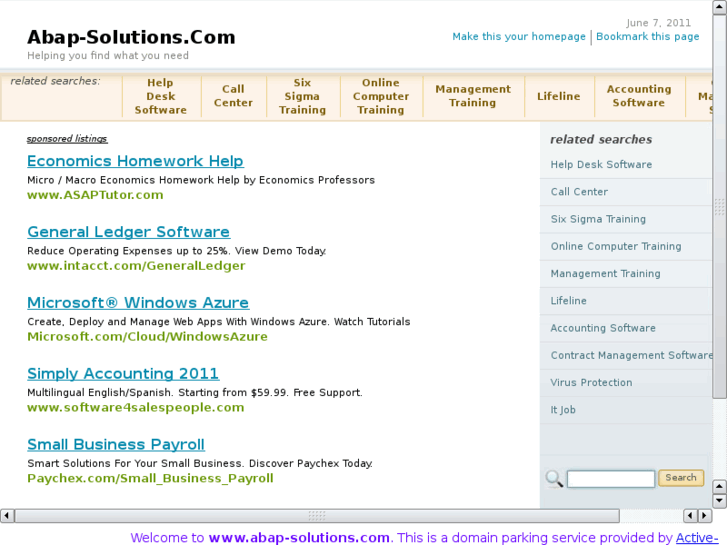The width and height of the screenshot is (727, 545).
Task: Open the Economics Homework Help listing
Action: click(x=135, y=161)
